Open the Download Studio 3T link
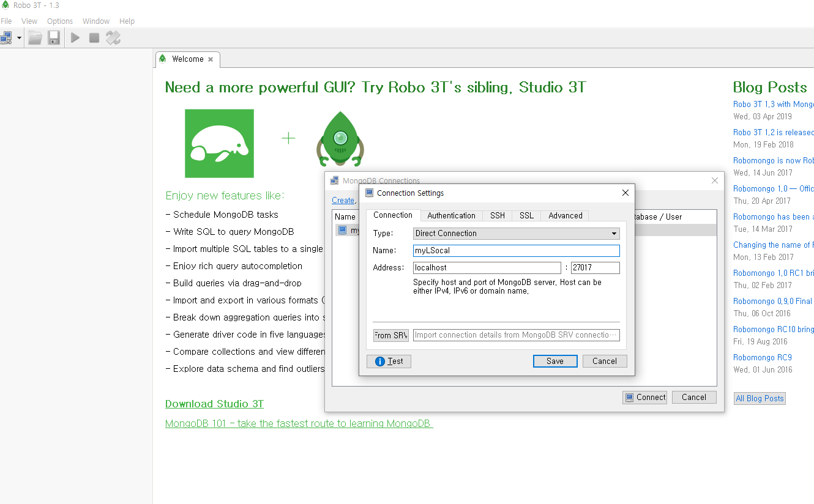This screenshot has width=814, height=504. coord(214,404)
